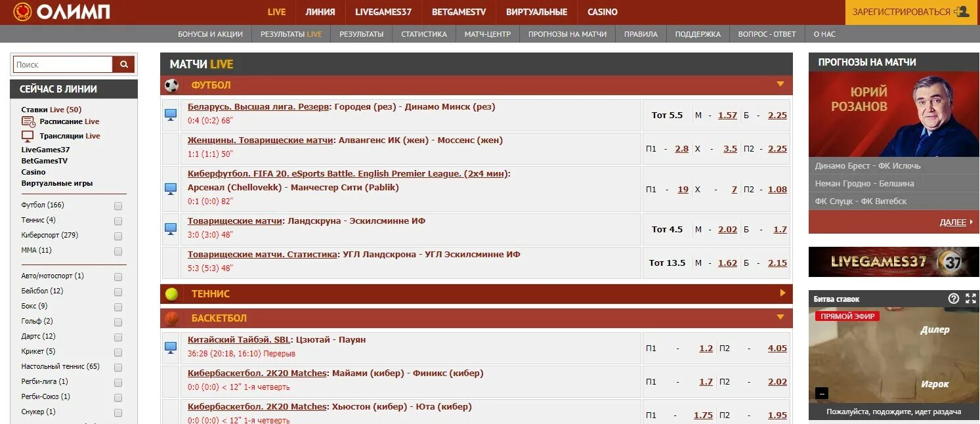980x424 pixels.
Task: Open Вопрос - ответ submenu item
Action: pyautogui.click(x=767, y=34)
